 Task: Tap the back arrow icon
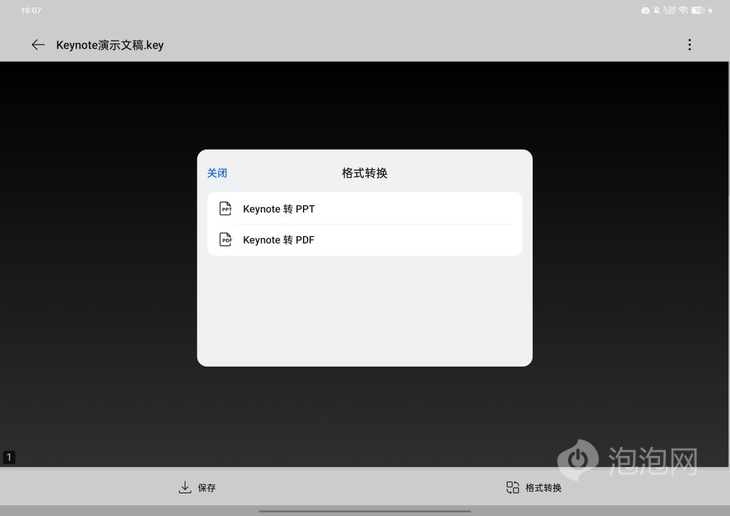coord(38,45)
